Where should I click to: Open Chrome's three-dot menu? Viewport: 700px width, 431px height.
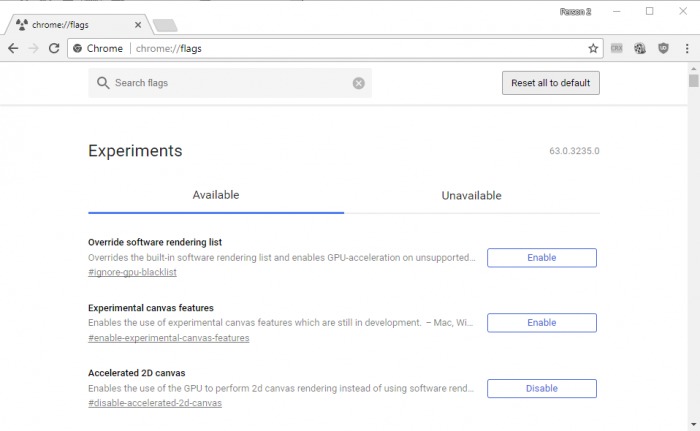tap(687, 48)
